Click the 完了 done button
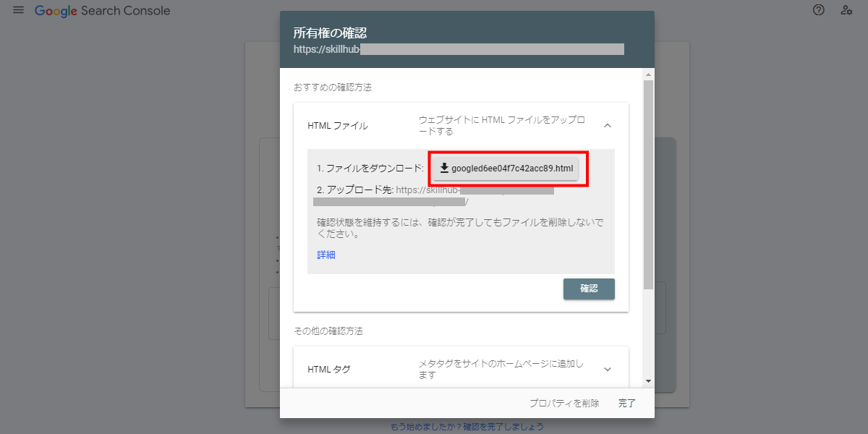The image size is (868, 434). (627, 403)
